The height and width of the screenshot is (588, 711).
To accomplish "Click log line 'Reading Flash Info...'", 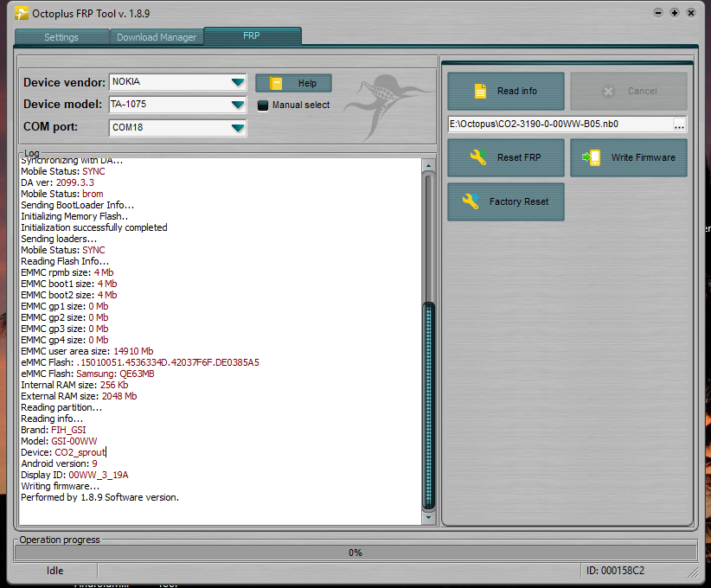I will (x=65, y=262).
